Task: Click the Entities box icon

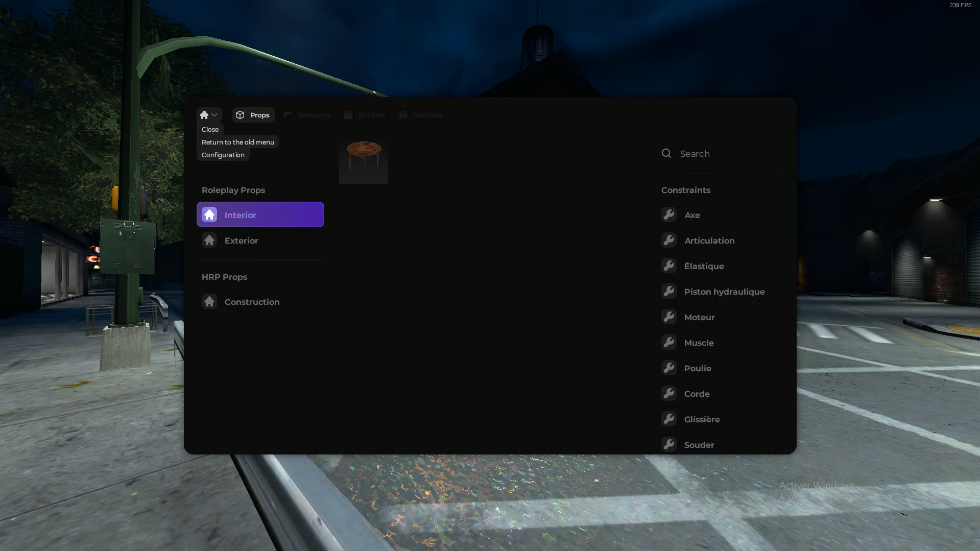Action: [x=348, y=115]
